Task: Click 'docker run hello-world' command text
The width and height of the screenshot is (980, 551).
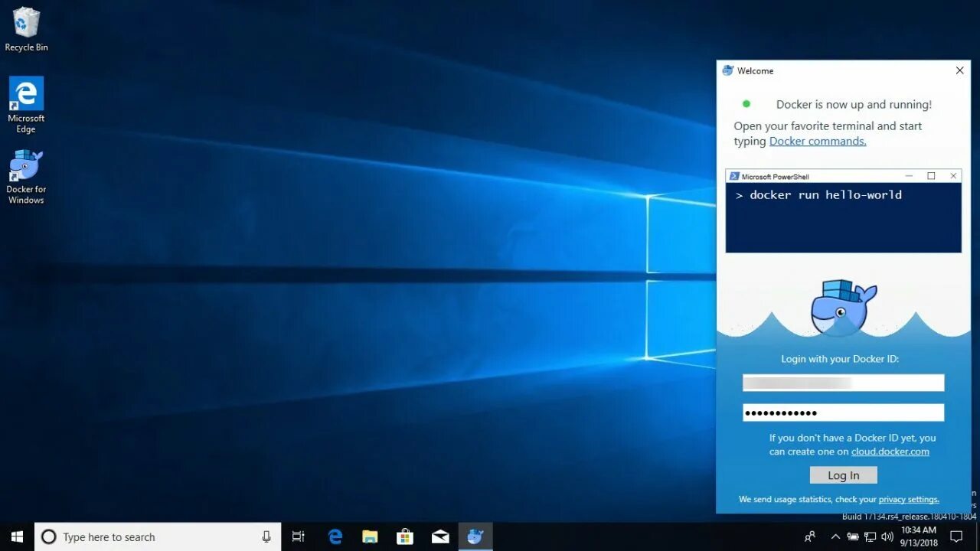Action: [x=825, y=194]
